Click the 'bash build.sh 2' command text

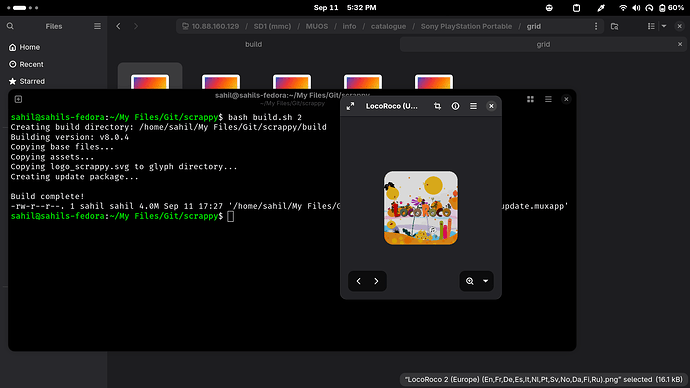265,117
